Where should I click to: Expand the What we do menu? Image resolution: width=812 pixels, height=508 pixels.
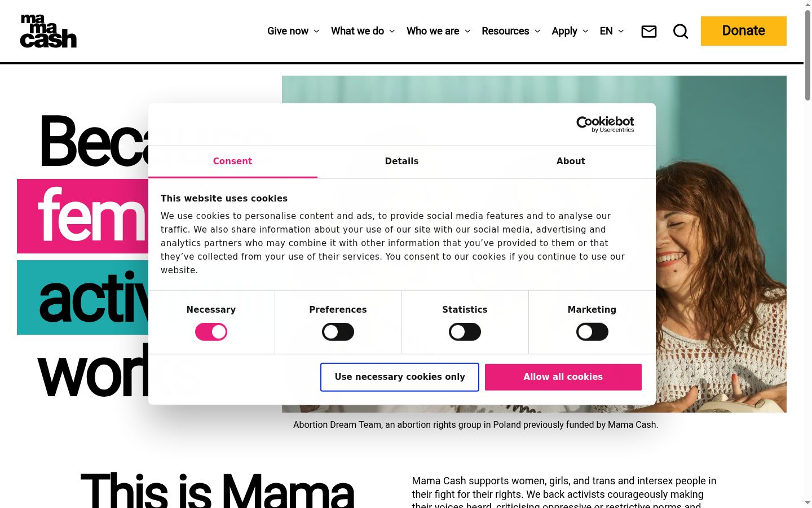(x=363, y=31)
